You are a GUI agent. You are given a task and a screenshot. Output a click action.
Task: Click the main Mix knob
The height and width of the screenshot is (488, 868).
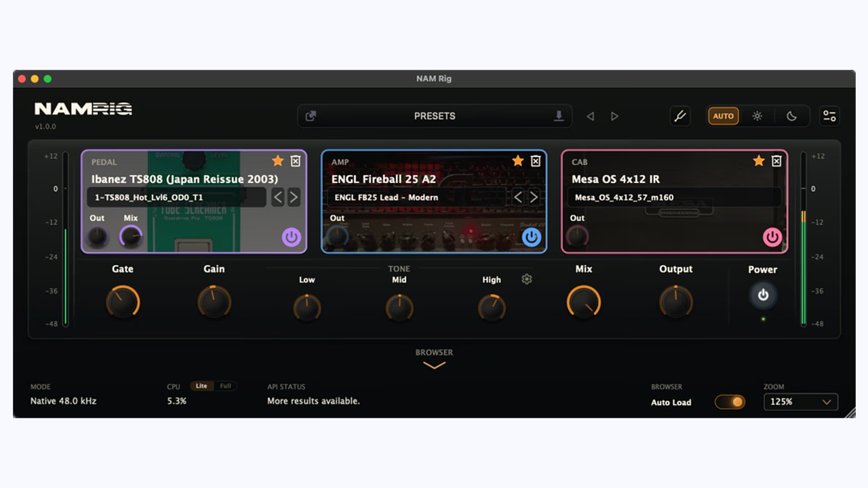tap(584, 302)
